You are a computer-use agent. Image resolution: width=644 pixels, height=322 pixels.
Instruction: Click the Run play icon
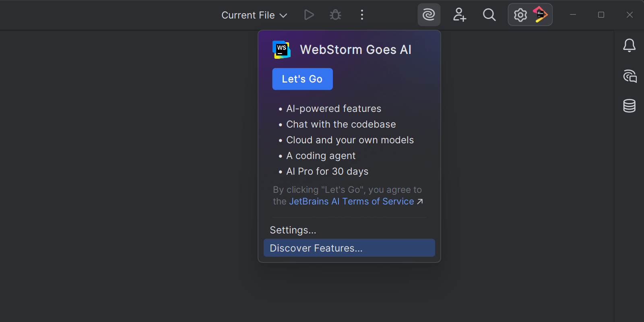(x=309, y=15)
